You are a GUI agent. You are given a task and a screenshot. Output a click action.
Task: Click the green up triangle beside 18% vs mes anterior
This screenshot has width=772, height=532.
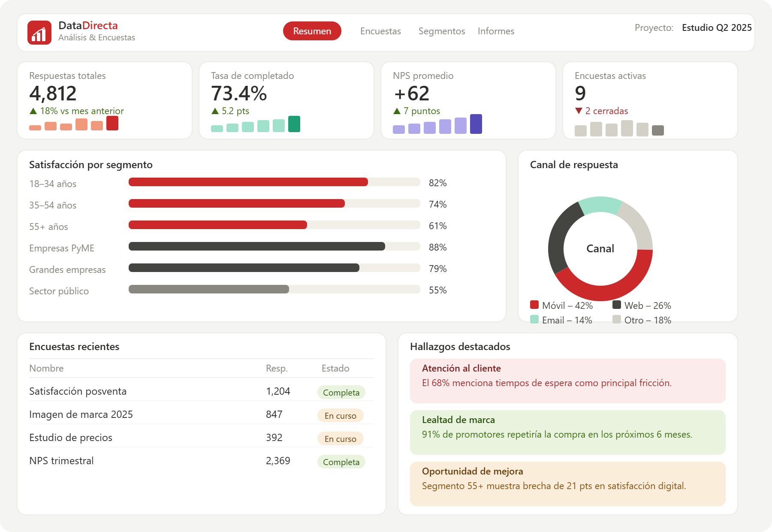point(33,111)
